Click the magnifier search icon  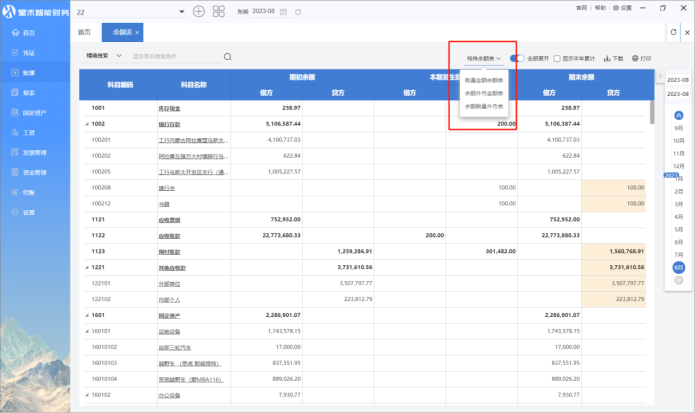pos(228,57)
